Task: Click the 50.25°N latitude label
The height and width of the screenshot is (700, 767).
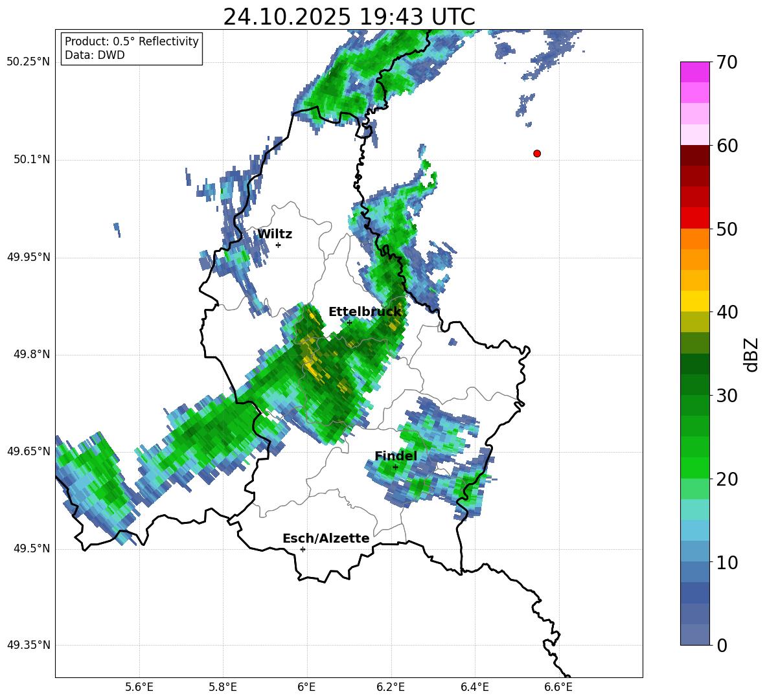Action: 29,62
